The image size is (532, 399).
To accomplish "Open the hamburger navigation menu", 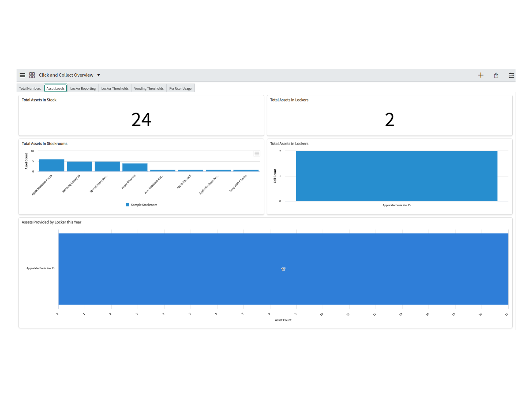I will point(22,75).
